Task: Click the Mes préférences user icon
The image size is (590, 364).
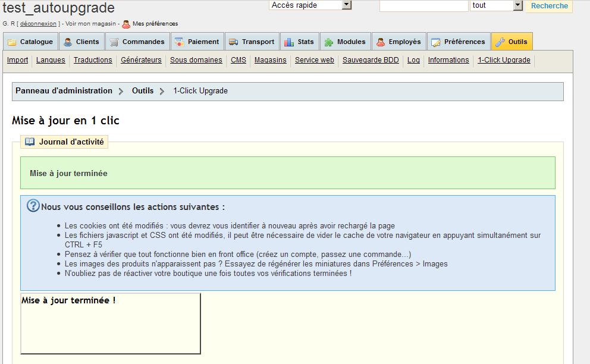Action: point(126,24)
